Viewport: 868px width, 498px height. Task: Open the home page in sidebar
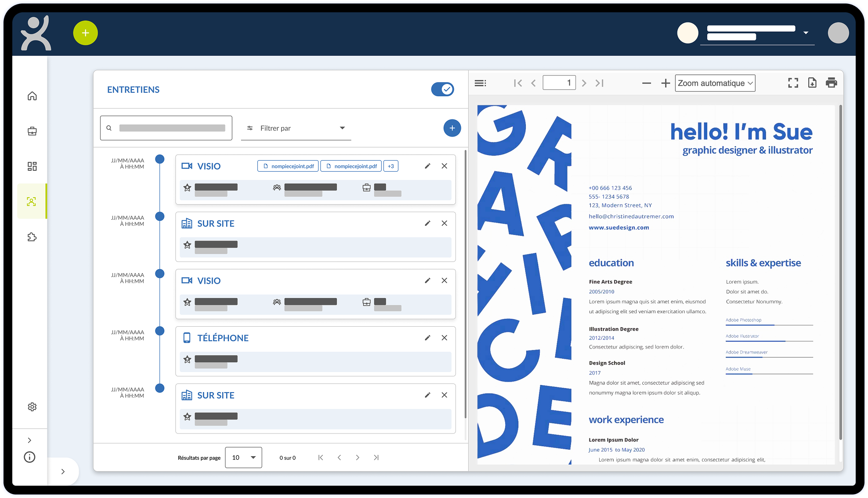point(32,96)
